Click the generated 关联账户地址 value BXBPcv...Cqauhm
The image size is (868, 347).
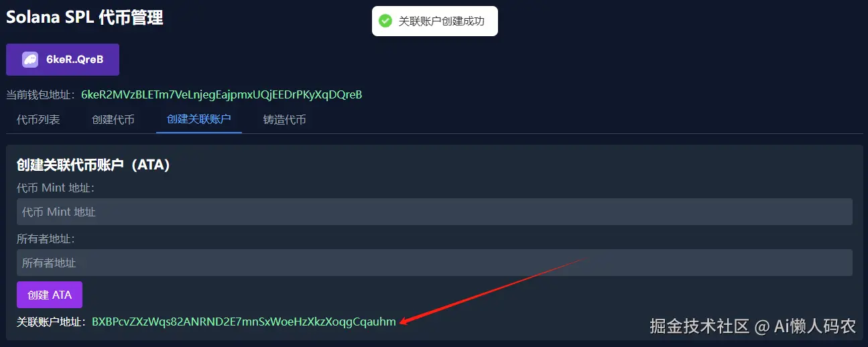point(244,322)
